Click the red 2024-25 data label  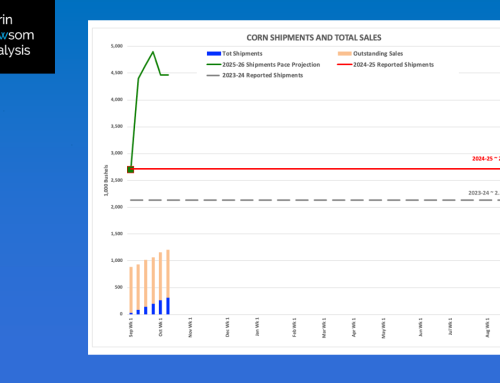click(x=486, y=159)
